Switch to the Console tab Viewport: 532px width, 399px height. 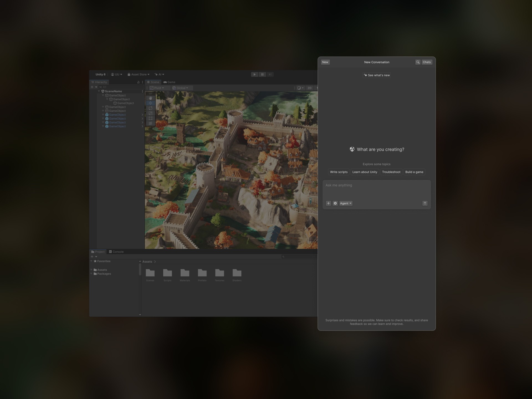[116, 252]
